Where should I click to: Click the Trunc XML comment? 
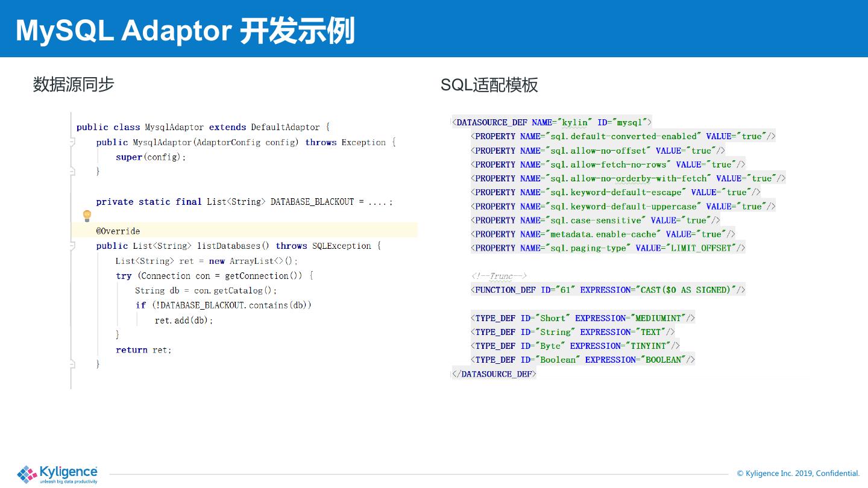point(499,276)
